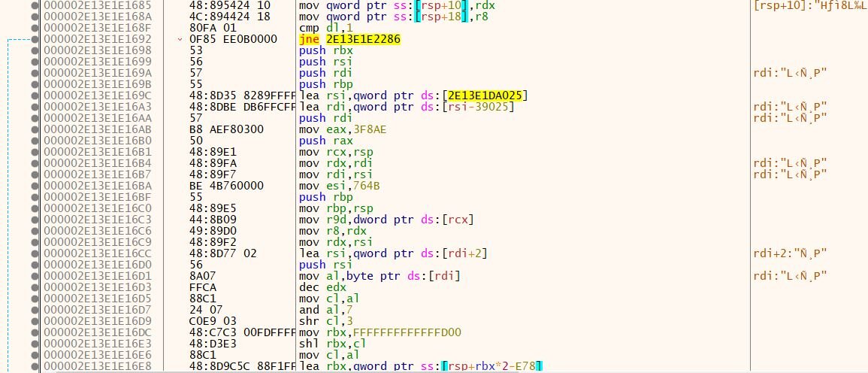Click breakpoint dot beside address 000002E13E1E16AB
This screenshot has width=868, height=373.
pos(35,129)
